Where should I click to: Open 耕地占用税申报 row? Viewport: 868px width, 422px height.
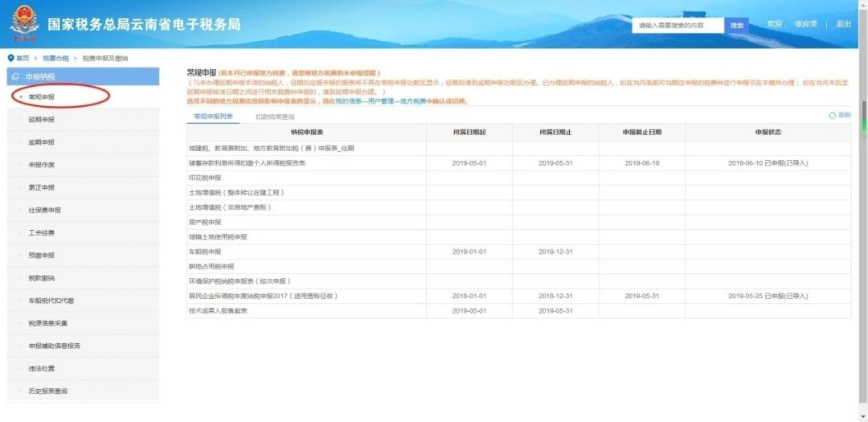[x=518, y=266]
